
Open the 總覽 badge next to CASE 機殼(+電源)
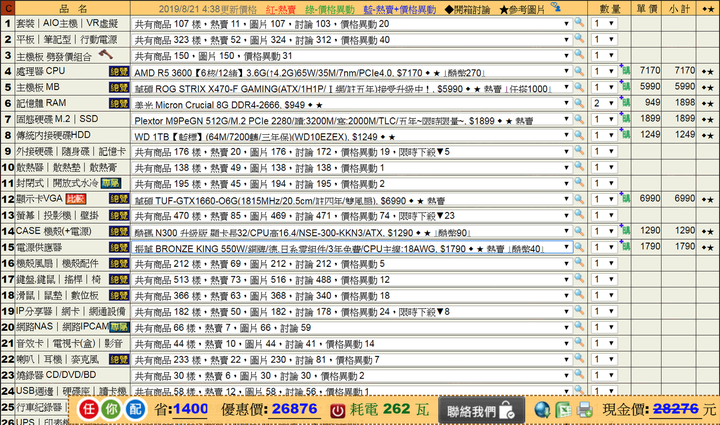pyautogui.click(x=119, y=232)
